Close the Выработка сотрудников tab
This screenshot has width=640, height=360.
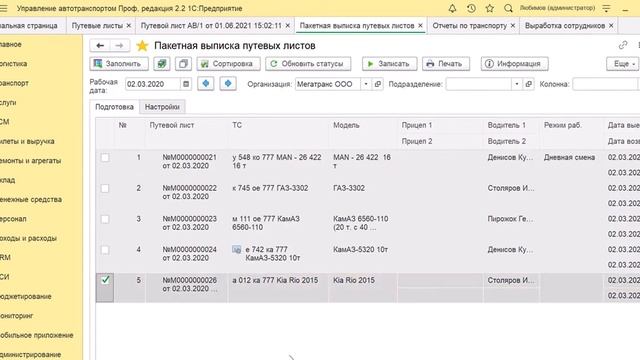coord(611,25)
